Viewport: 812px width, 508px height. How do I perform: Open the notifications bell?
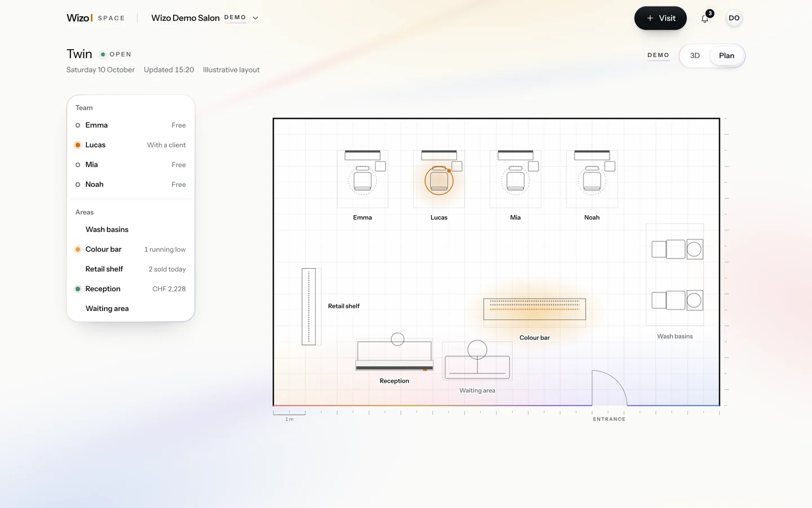[x=705, y=18]
